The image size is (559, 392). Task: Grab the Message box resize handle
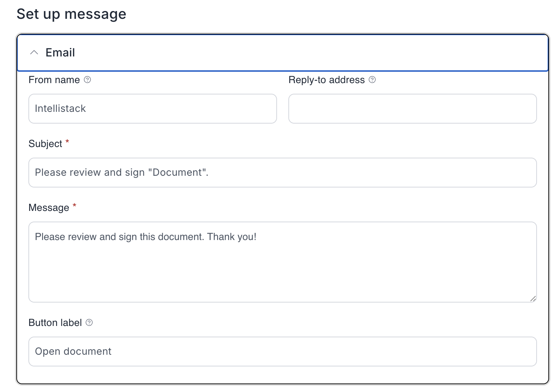tap(533, 299)
